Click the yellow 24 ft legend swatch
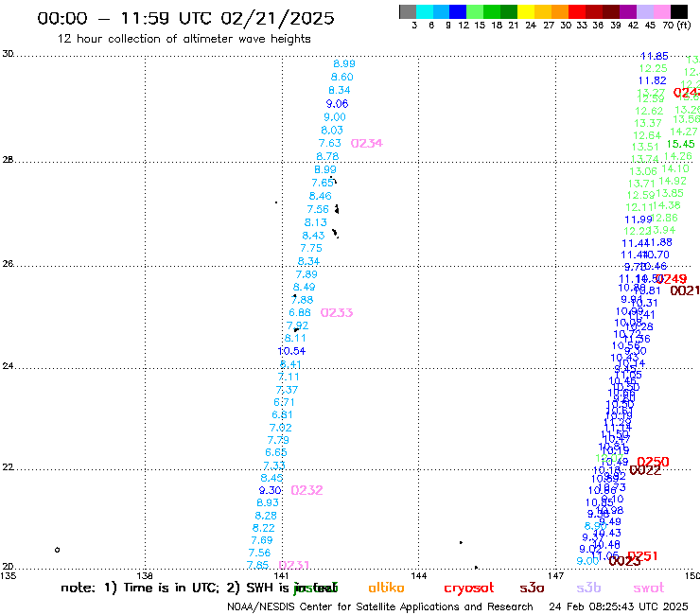 pos(526,11)
